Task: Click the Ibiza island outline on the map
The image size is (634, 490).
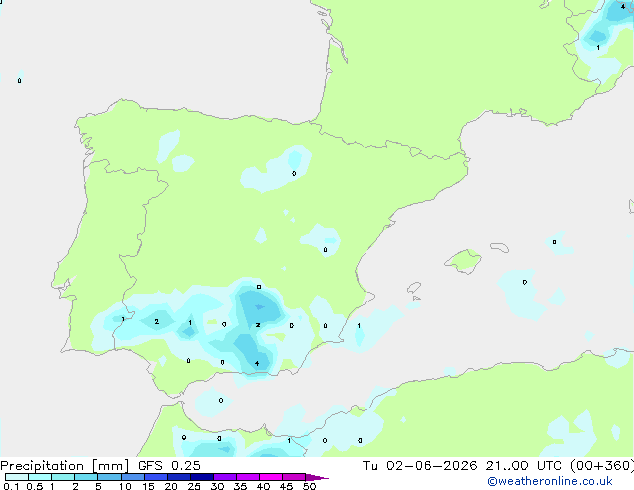Action: 414,288
